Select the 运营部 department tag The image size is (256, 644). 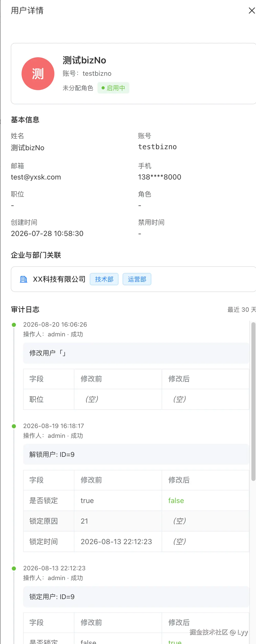pos(137,279)
